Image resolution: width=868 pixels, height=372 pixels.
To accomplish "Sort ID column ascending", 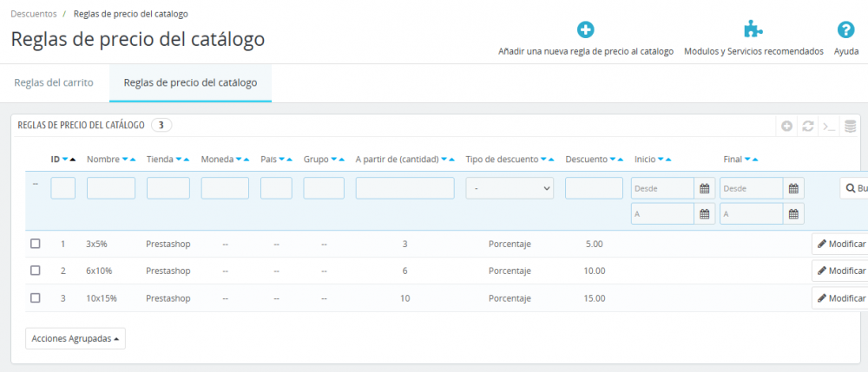I will tap(73, 160).
